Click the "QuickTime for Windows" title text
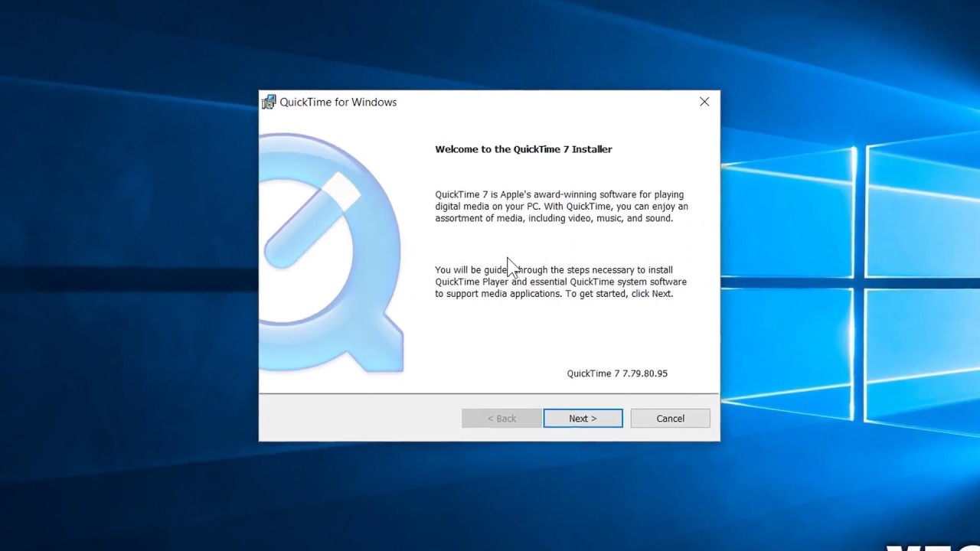This screenshot has width=980, height=551. click(338, 102)
